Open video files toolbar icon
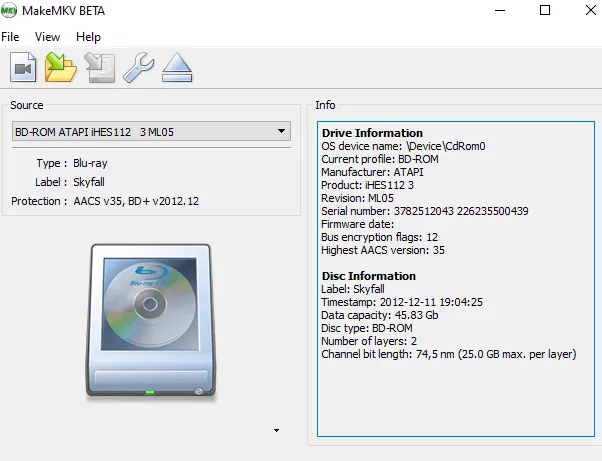Image resolution: width=602 pixels, height=461 pixels. [23, 67]
